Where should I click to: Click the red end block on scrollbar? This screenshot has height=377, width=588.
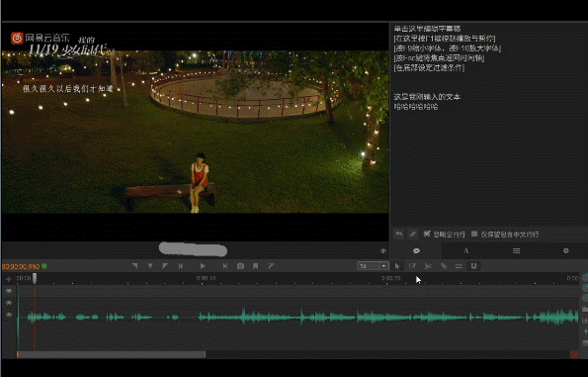coord(574,354)
